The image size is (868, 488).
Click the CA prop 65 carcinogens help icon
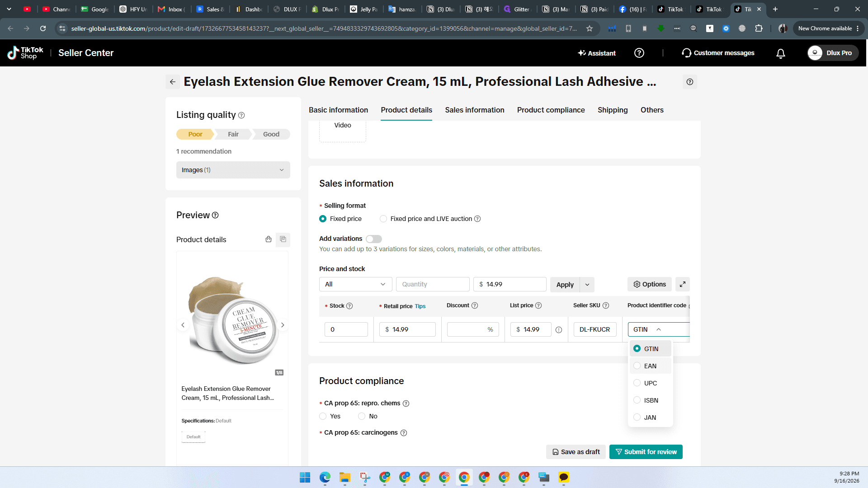(404, 433)
